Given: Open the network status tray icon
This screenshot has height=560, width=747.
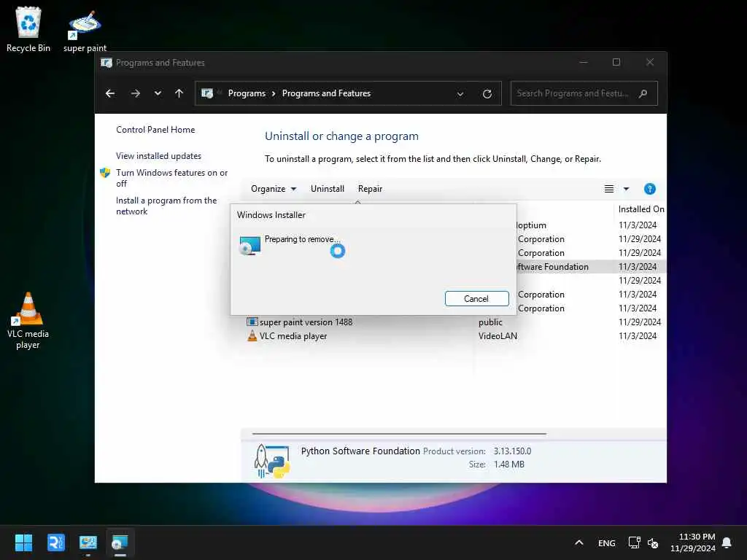Looking at the screenshot, I should 634,542.
